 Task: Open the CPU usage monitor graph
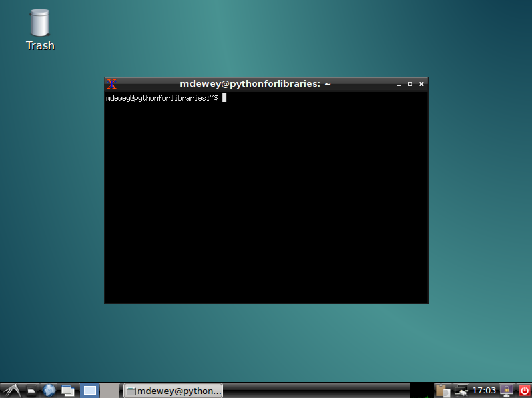[x=422, y=391]
